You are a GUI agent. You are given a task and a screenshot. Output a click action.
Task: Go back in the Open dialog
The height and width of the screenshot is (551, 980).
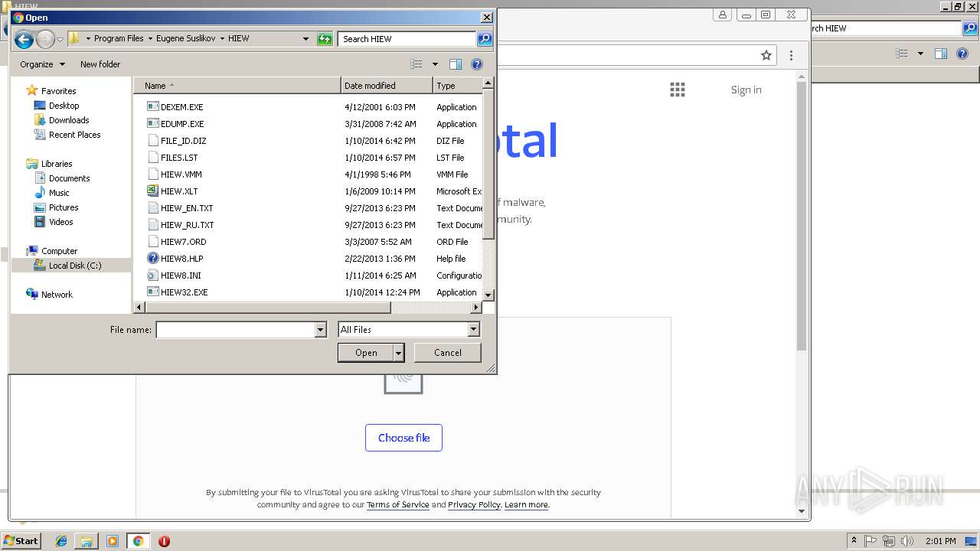point(24,39)
